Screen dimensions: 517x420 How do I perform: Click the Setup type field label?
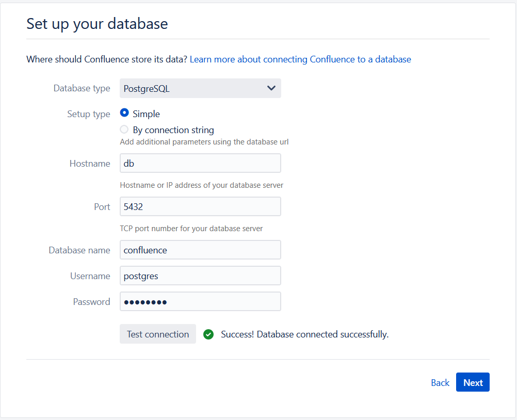click(x=88, y=114)
